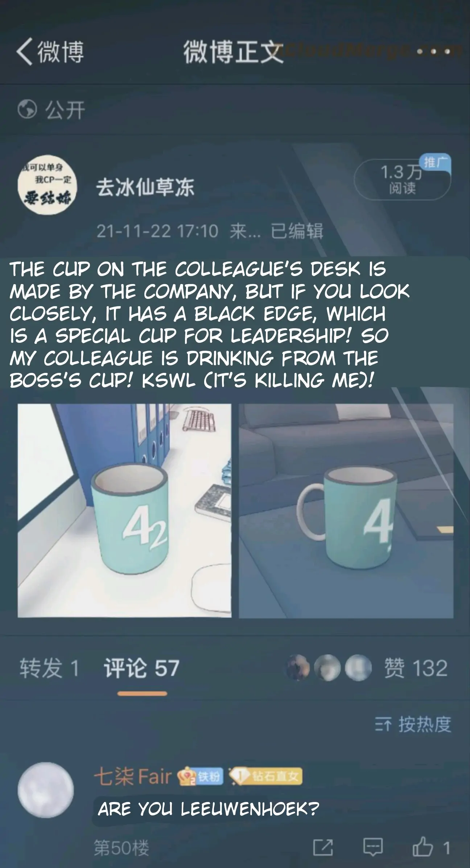View right mug photo with handle

[x=346, y=511]
